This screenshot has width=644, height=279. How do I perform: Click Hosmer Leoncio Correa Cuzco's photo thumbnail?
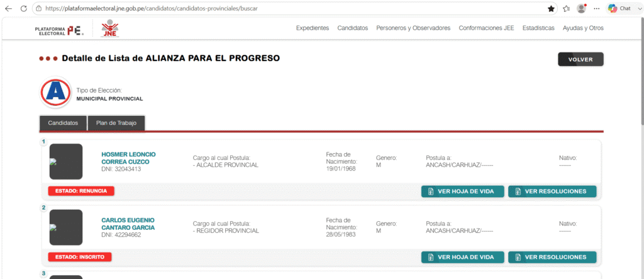click(x=65, y=161)
